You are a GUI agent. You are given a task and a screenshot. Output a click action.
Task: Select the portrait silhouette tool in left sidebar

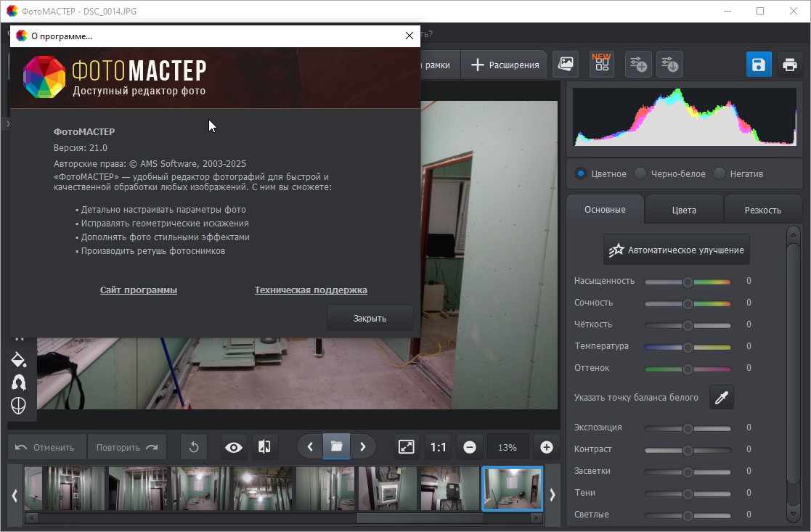(x=19, y=382)
